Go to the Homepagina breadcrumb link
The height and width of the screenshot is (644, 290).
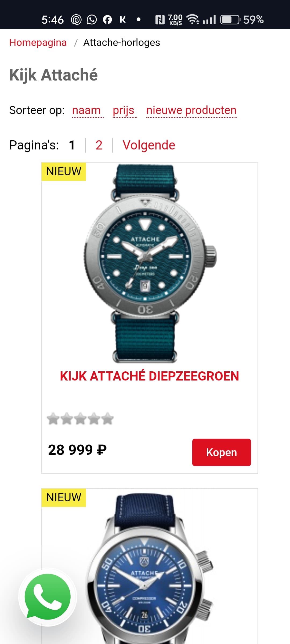[38, 42]
